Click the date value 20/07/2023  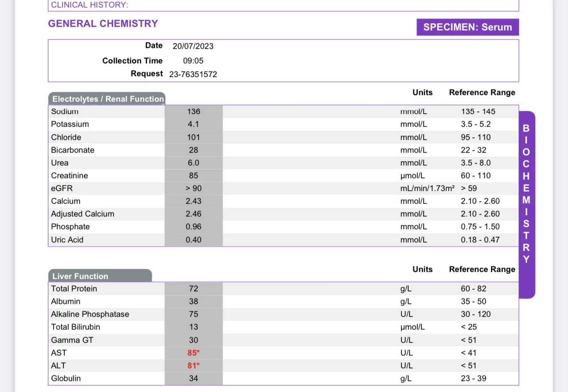click(x=193, y=46)
